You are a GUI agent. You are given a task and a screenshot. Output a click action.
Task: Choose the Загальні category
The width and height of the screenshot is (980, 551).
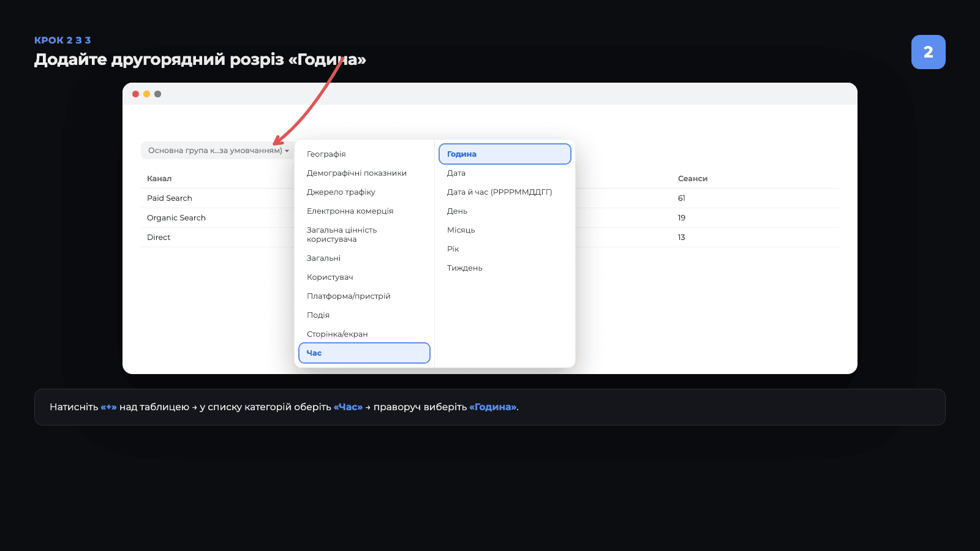[323, 258]
